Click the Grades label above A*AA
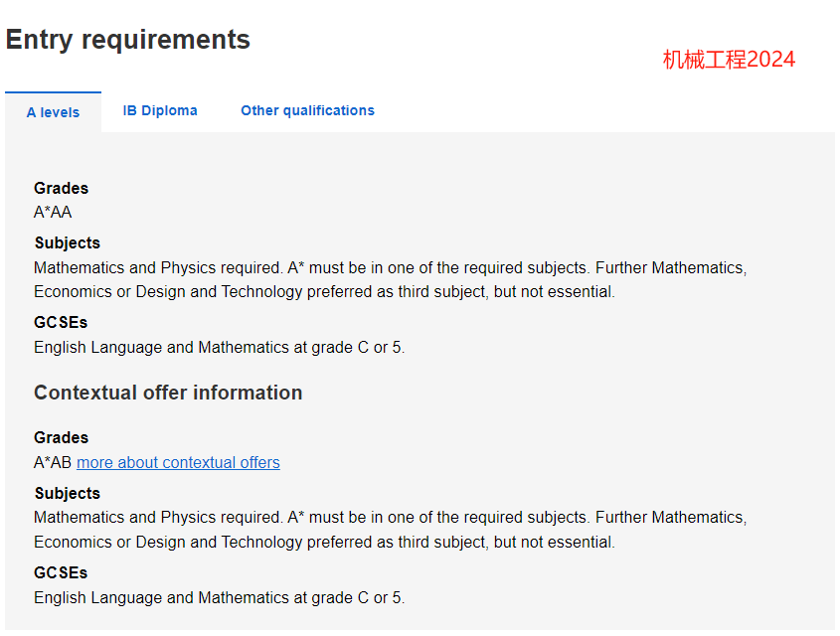The height and width of the screenshot is (636, 840). point(61,189)
